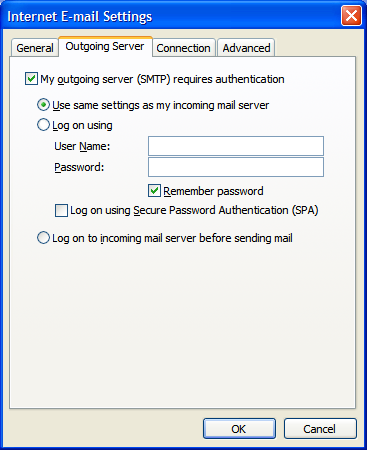Screen dimensions: 367x450
Task: Click the 'Log on using' label text
Action: click(x=82, y=126)
